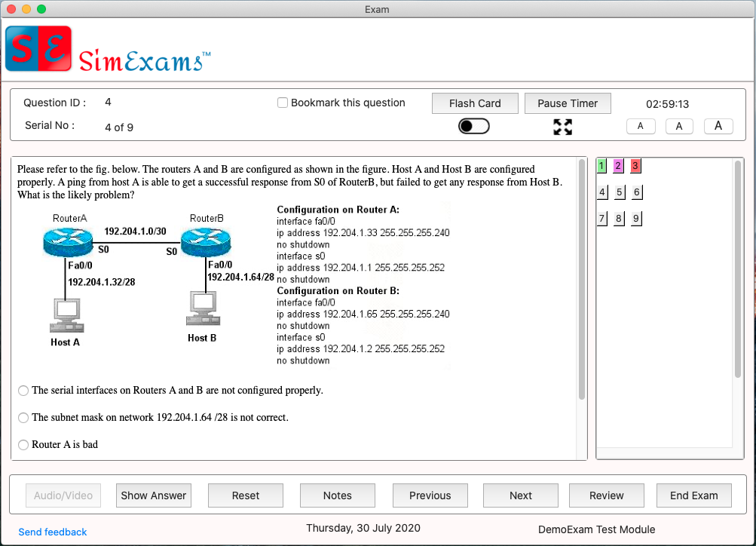Choose the medium font size A button
This screenshot has width=756, height=546.
pos(679,127)
